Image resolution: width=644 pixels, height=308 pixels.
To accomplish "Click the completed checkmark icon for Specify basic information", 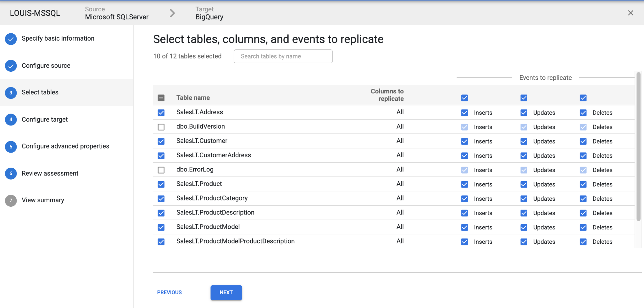I will [x=11, y=39].
